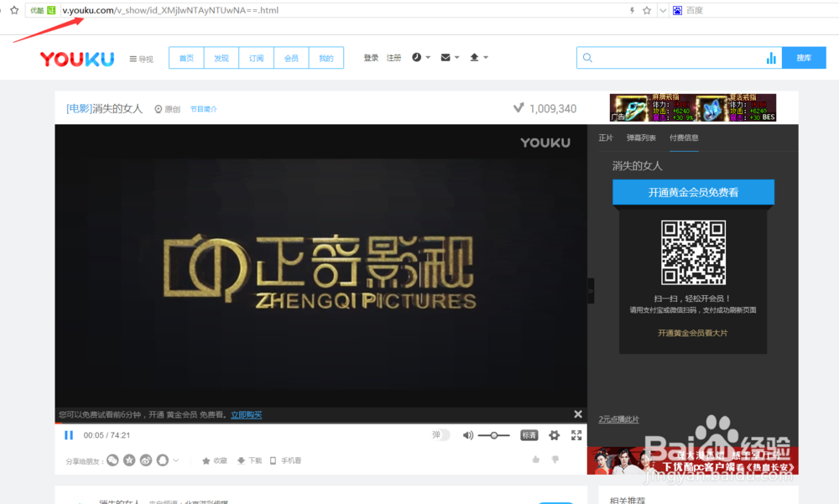Open watch history clock dropdown
Viewport: 839px width, 504px height.
pyautogui.click(x=421, y=57)
